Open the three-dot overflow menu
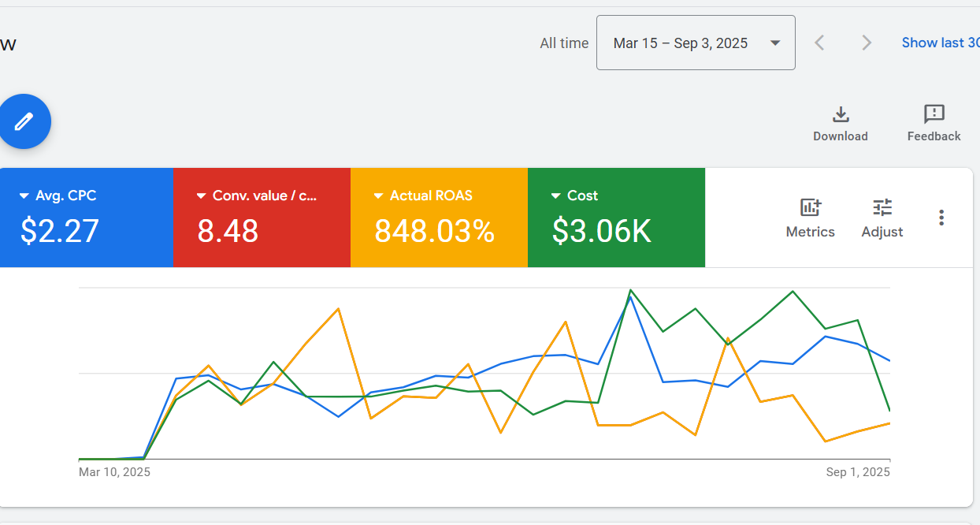This screenshot has height=525, width=980. [x=941, y=218]
